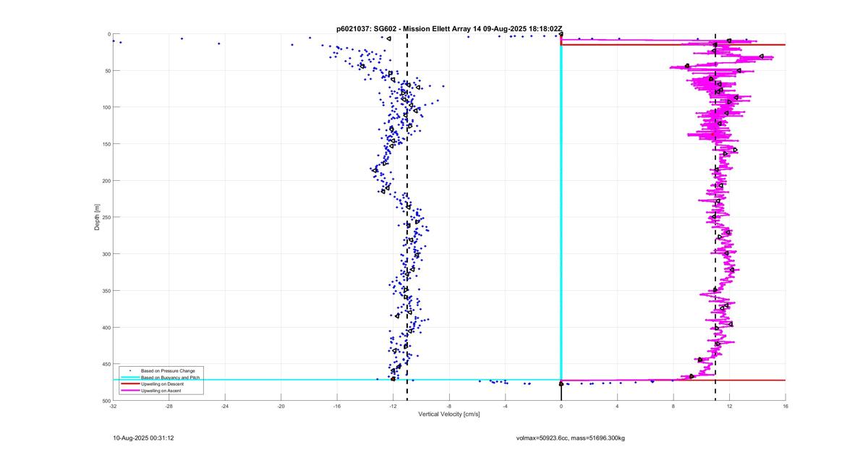The width and height of the screenshot is (868, 450).
Task: Click the dark red line sample in the legend
Action: 129,383
